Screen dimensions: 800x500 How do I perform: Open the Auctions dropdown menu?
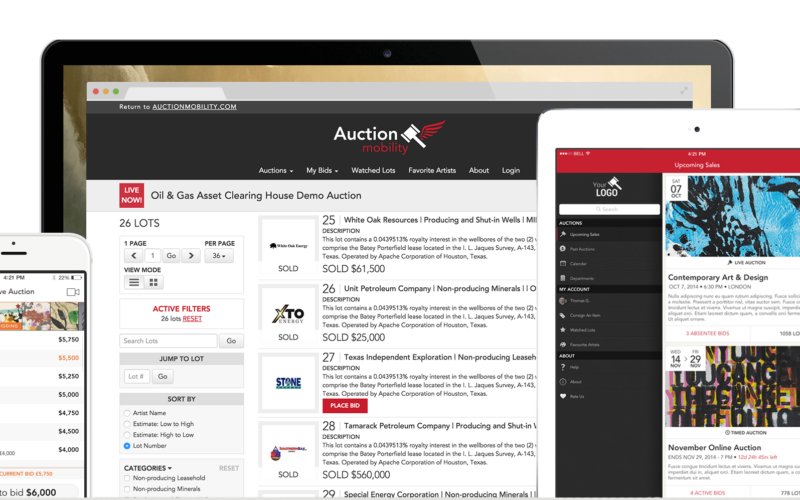(x=276, y=170)
